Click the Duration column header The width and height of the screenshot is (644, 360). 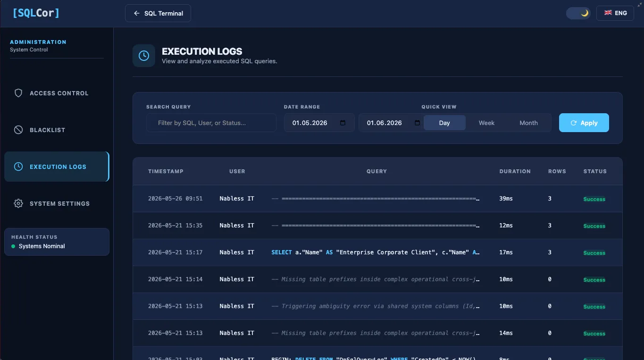pos(515,171)
